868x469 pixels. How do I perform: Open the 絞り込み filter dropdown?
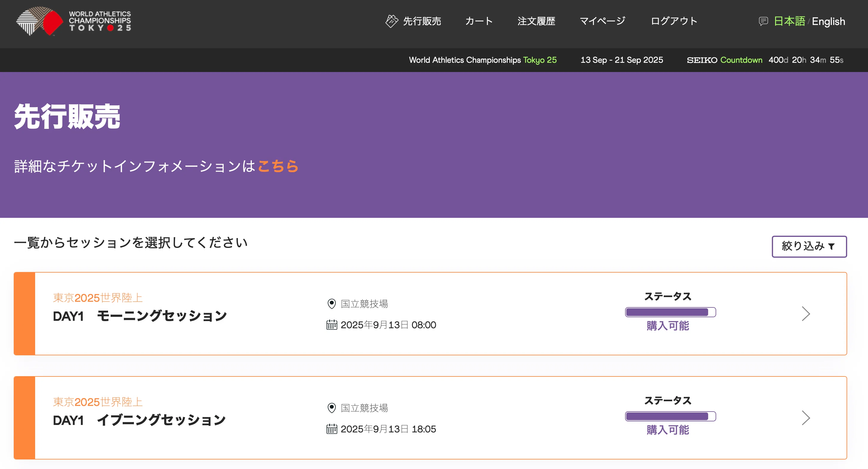[809, 246]
